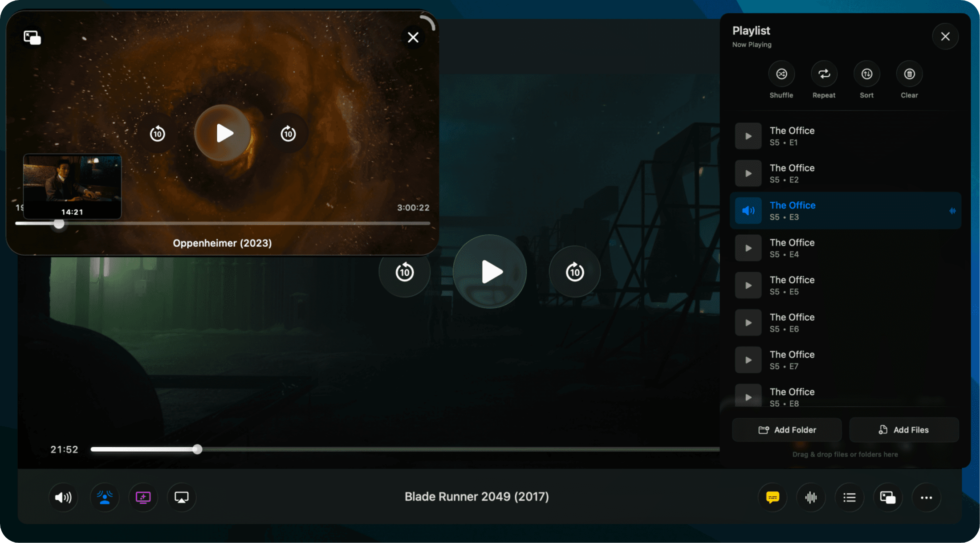Screen dimensions: 980x543
Task: Open the playlist Sort options
Action: click(866, 73)
